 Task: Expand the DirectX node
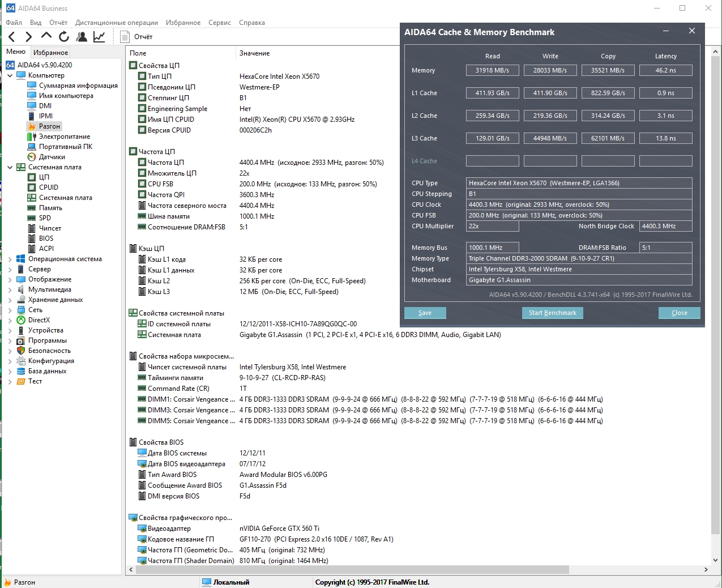pyautogui.click(x=10, y=320)
